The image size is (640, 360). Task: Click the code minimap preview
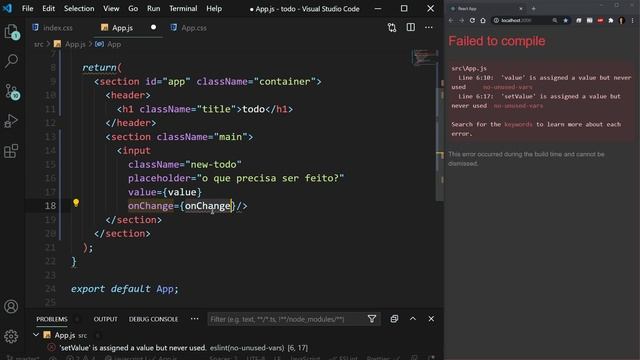point(423,58)
